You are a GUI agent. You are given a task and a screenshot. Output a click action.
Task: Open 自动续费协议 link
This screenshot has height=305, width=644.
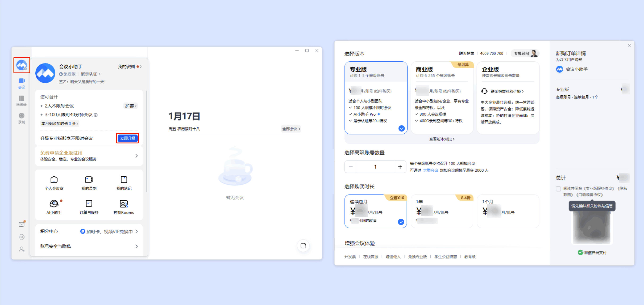(x=589, y=195)
